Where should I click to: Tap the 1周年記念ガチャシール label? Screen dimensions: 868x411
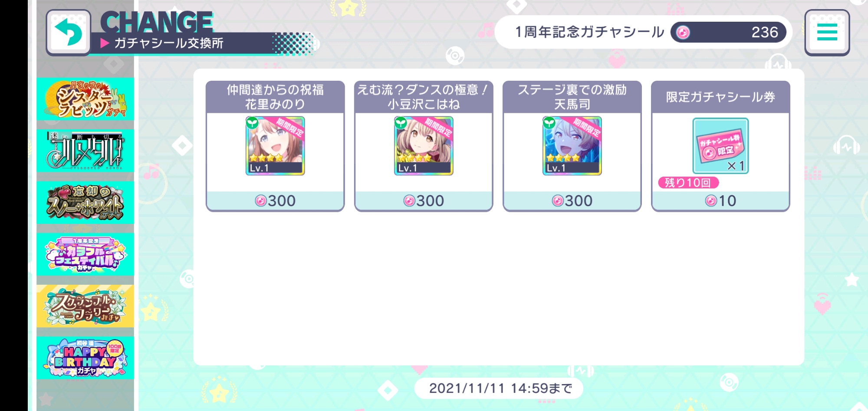click(589, 32)
